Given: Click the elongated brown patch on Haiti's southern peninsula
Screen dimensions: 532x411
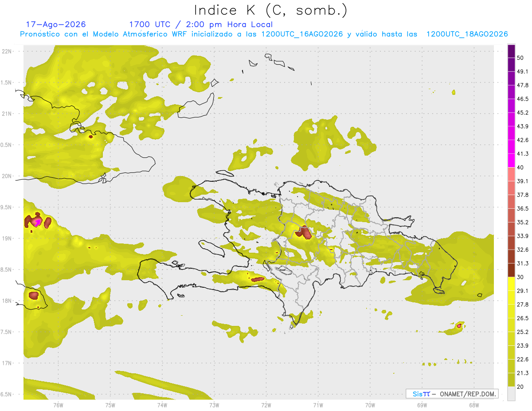Looking at the screenshot, I should (258, 279).
